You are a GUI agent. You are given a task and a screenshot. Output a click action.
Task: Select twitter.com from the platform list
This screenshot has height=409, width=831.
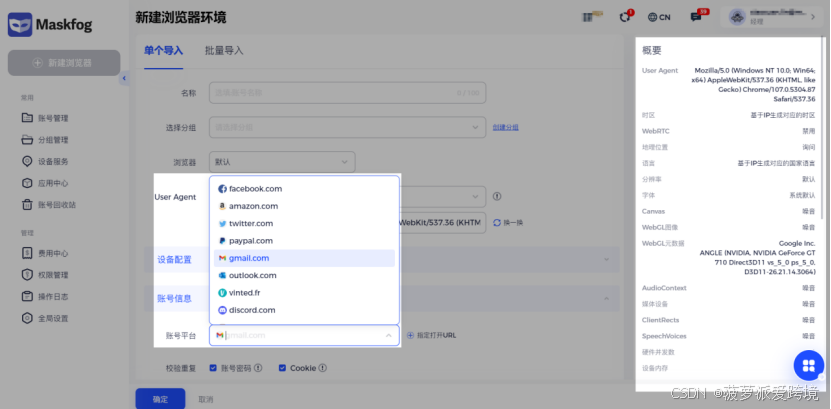point(304,224)
